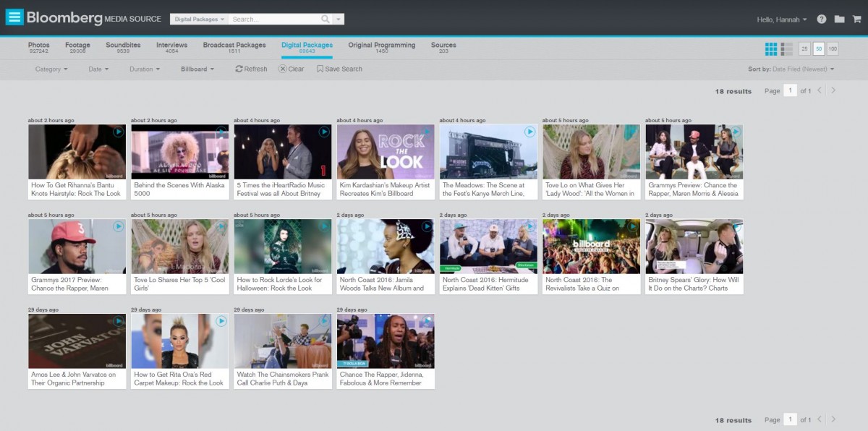Switch to Broadcast Packages tab
Screen dimensions: 868x431
click(234, 48)
